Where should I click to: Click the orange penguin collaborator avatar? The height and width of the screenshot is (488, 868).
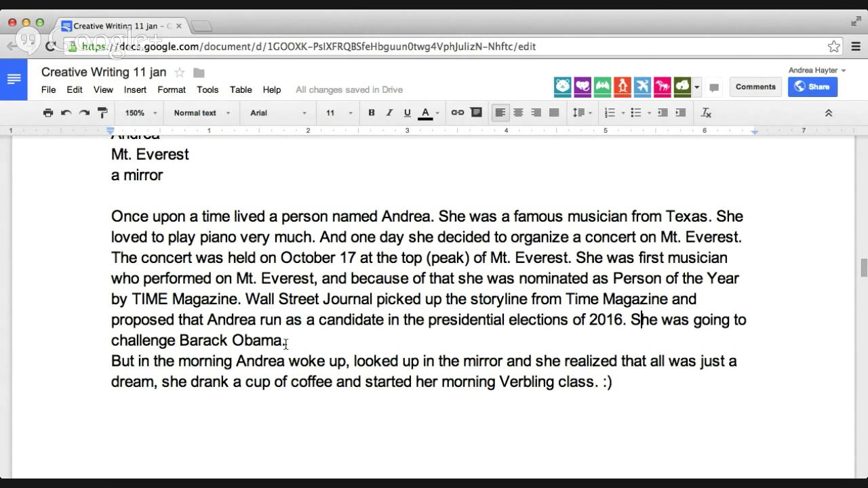[x=622, y=86]
